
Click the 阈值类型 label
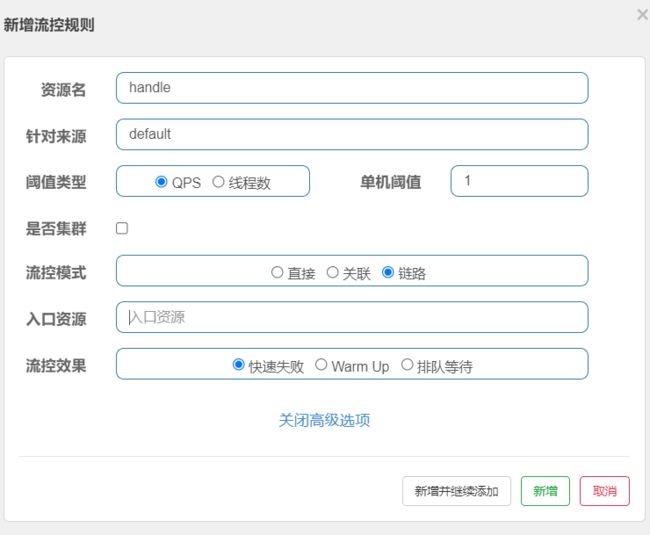(56, 182)
